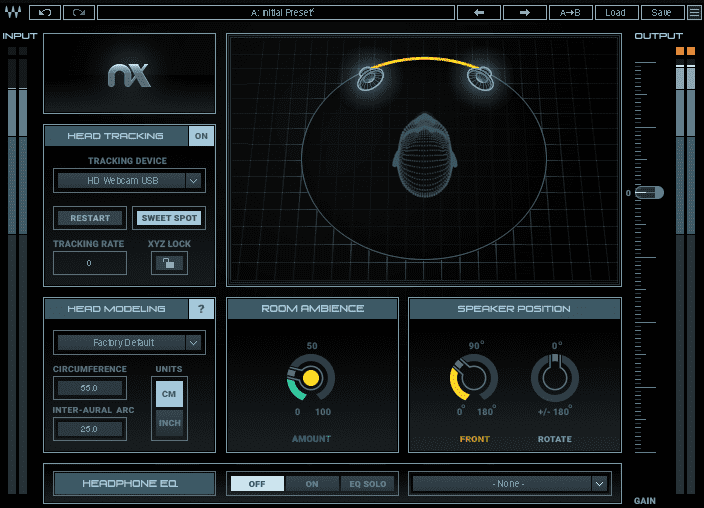
Task: Click the yellow speaker arc
Action: pyautogui.click(x=425, y=62)
